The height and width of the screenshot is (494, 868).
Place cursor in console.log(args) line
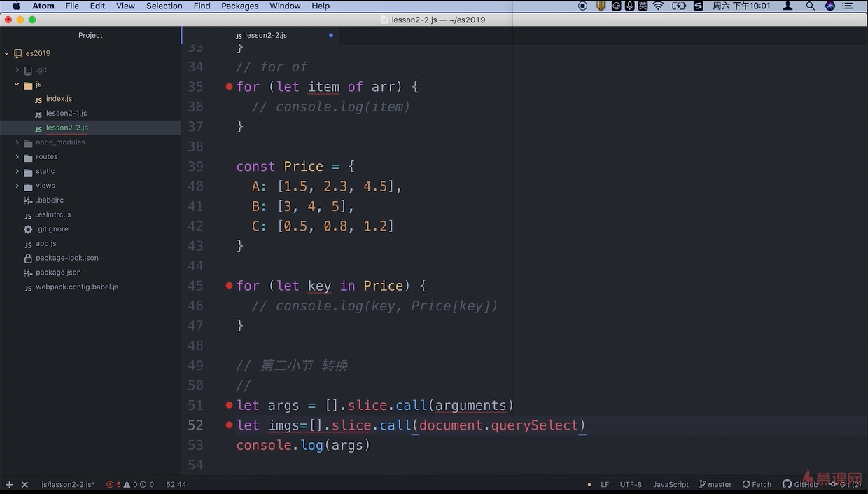(303, 445)
